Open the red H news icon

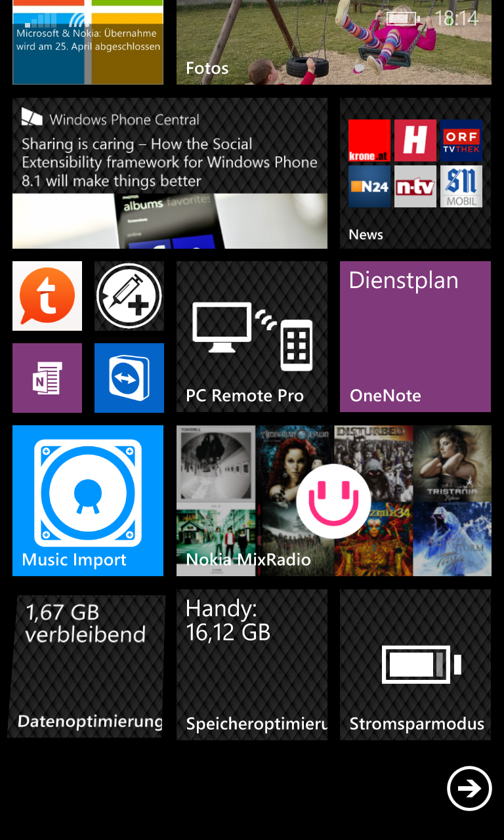click(x=415, y=140)
